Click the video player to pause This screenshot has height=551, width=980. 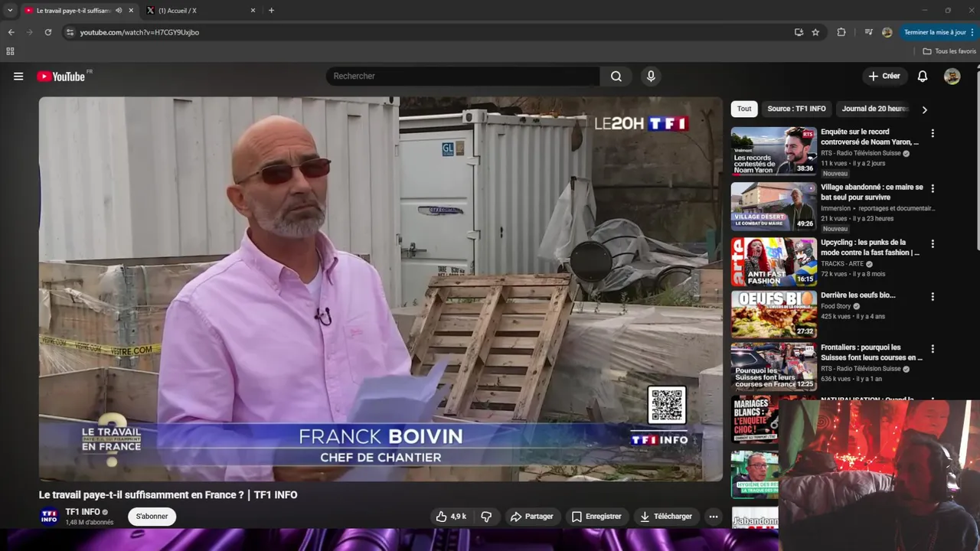click(381, 289)
